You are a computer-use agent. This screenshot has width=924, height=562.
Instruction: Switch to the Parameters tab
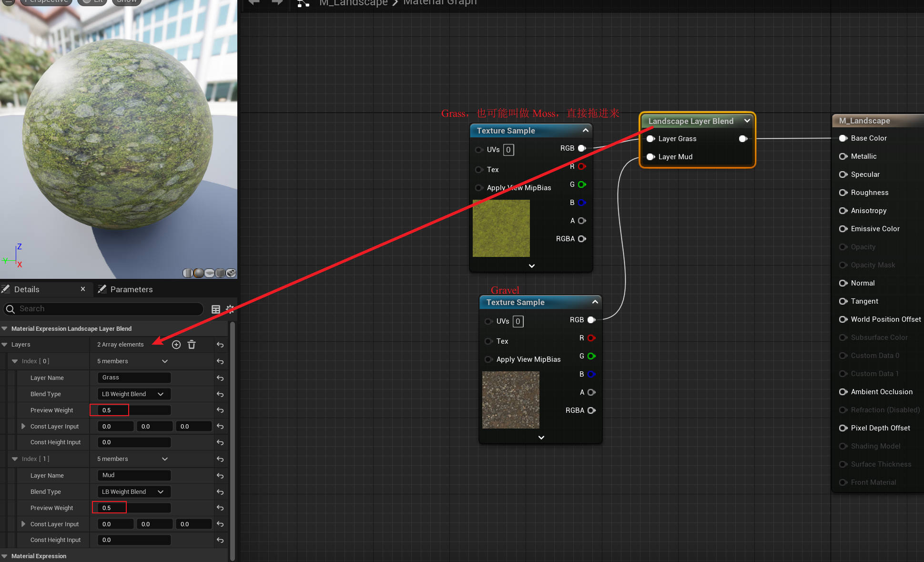[125, 289]
